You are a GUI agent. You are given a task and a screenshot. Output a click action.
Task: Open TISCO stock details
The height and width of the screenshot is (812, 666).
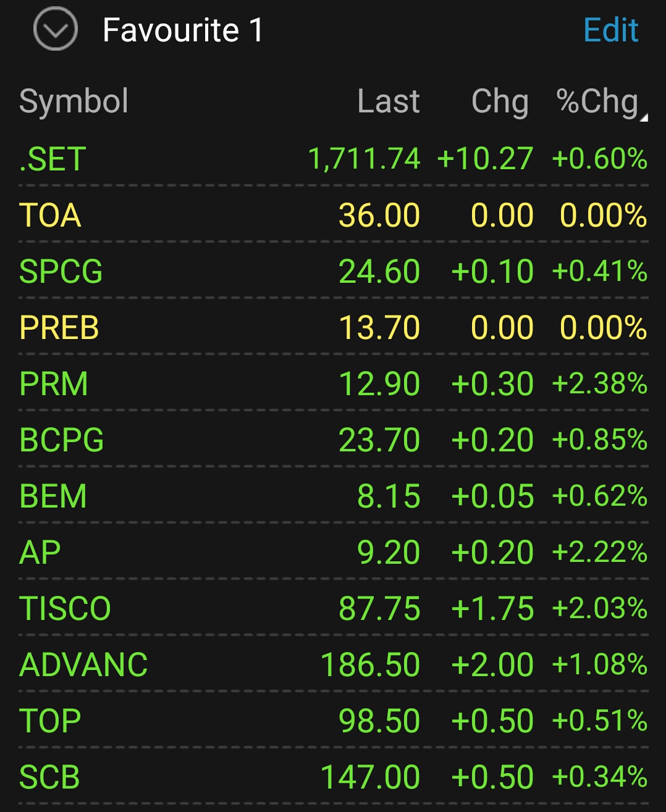(65, 609)
